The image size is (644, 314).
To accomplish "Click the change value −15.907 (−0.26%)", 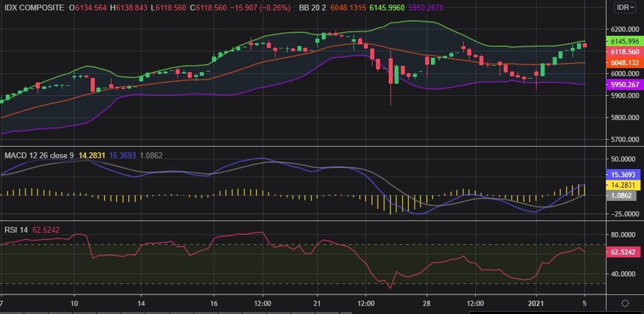I will tap(260, 8).
